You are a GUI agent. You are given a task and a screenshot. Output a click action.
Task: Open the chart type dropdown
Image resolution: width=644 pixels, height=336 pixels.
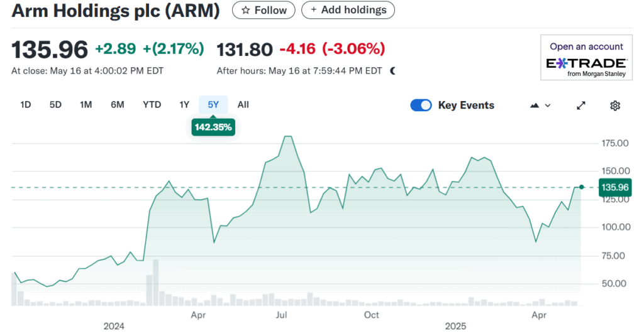(x=540, y=106)
